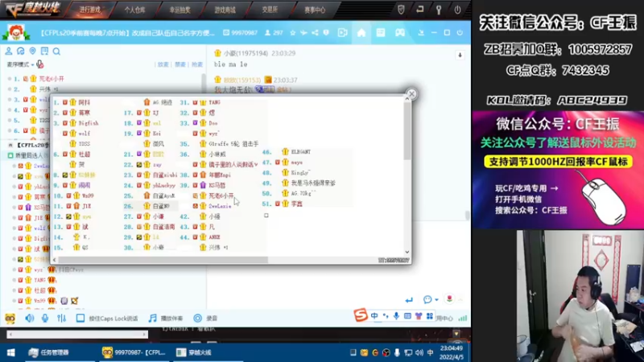Open the bulletin board icon above the mic queue

[44, 51]
